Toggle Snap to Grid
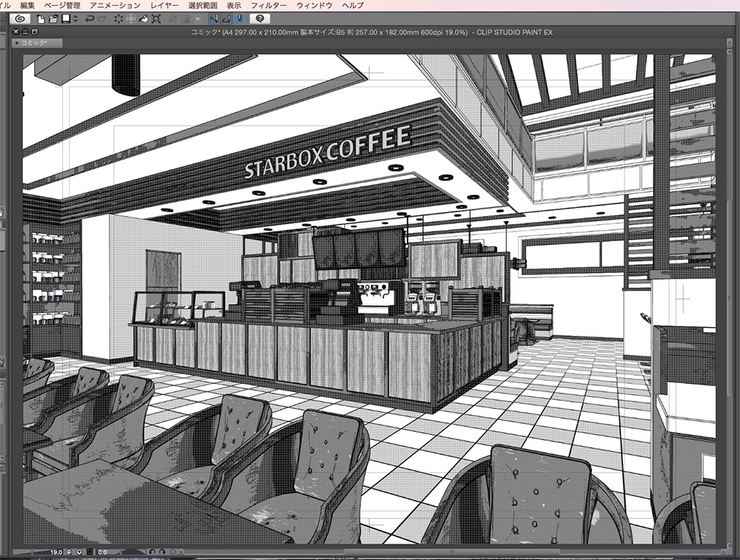740x560 pixels. [239, 19]
